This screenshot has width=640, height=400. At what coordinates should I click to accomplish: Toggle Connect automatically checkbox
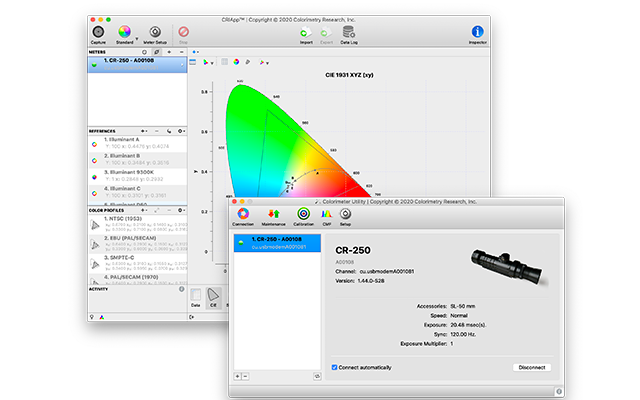tap(334, 367)
